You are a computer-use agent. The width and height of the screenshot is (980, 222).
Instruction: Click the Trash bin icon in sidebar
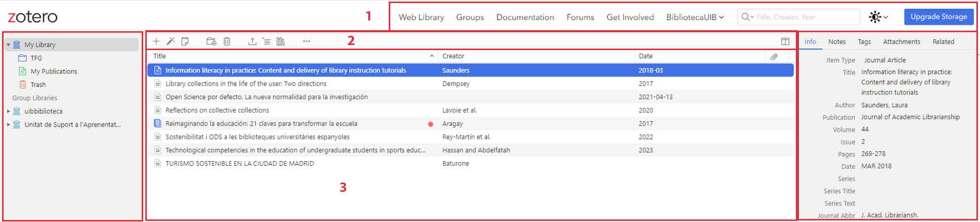point(22,85)
